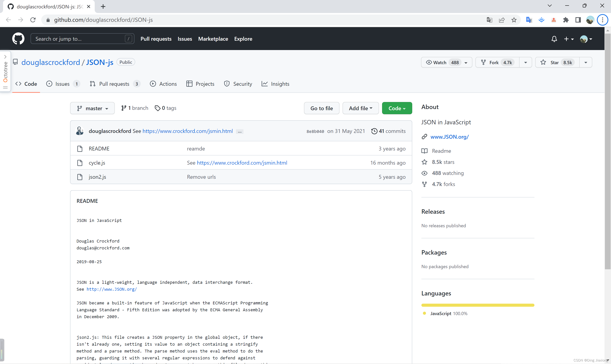Viewport: 611px width, 364px height.
Task: Click the yellow JavaScript language bar
Action: [x=478, y=305]
